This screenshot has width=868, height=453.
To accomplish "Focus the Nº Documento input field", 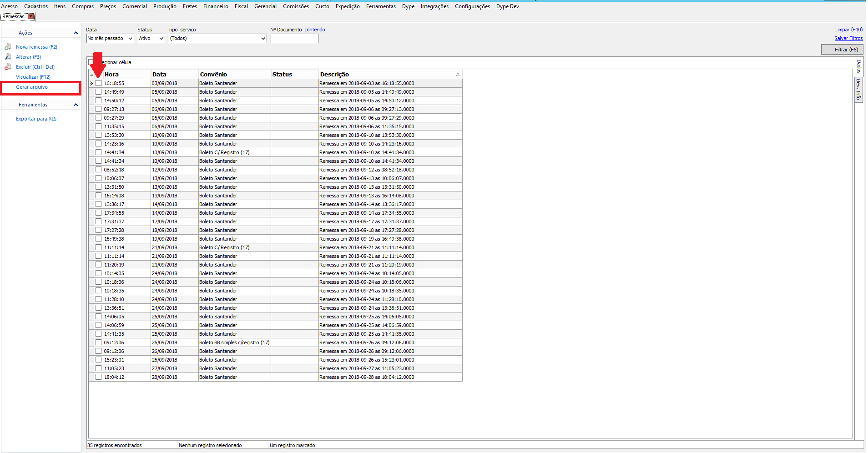I will pyautogui.click(x=294, y=39).
